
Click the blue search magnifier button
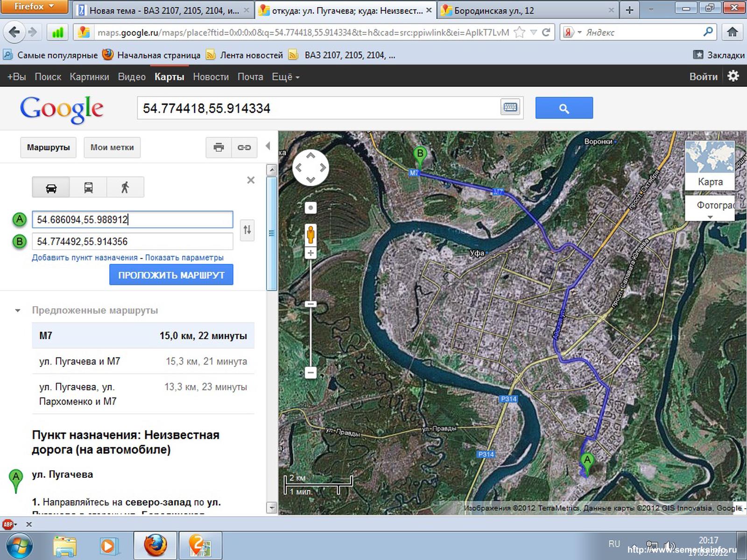tap(564, 108)
